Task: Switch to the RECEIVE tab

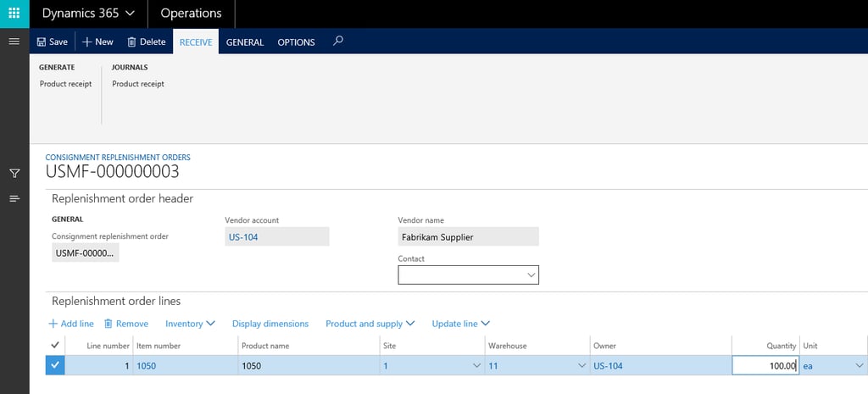Action: pyautogui.click(x=196, y=42)
